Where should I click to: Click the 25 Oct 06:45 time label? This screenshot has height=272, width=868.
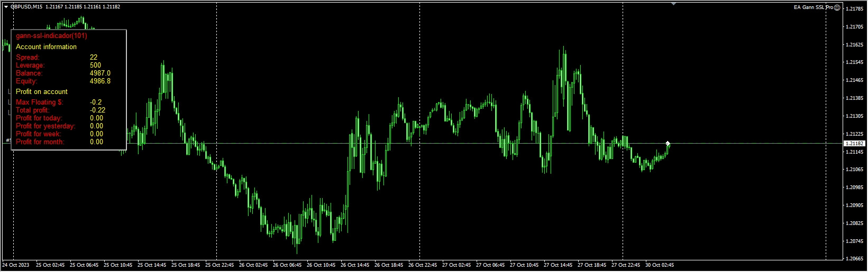coord(84,265)
